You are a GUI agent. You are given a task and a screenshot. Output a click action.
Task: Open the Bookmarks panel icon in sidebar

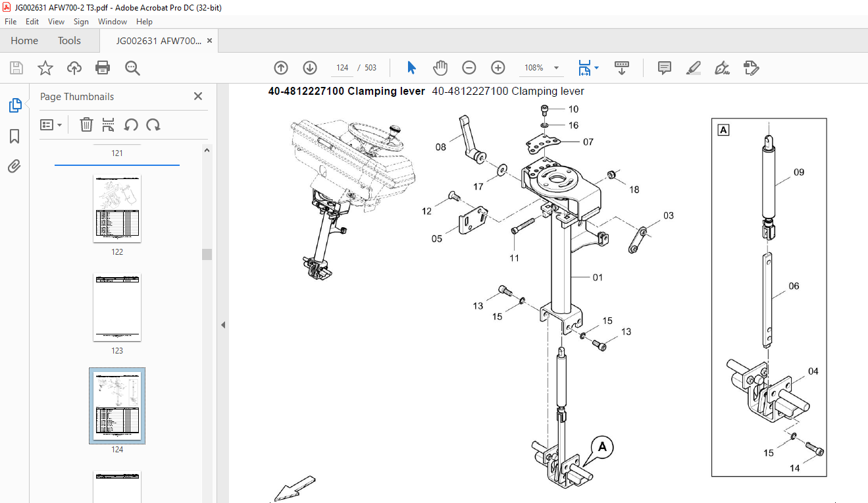pos(14,136)
